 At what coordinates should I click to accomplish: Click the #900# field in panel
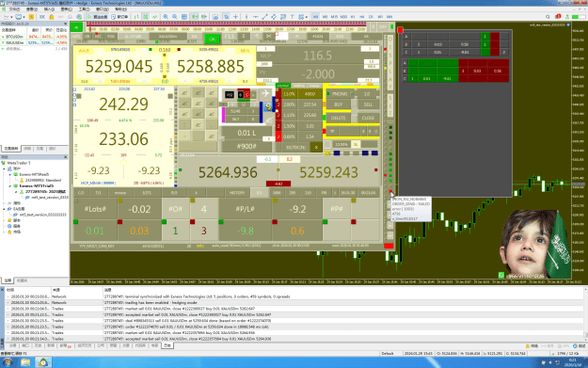[x=246, y=146]
